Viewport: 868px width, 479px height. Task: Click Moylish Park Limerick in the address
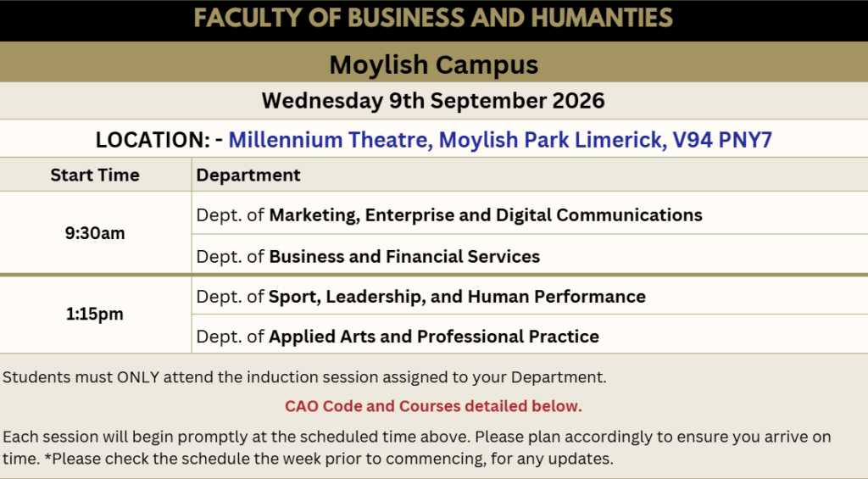pos(553,140)
